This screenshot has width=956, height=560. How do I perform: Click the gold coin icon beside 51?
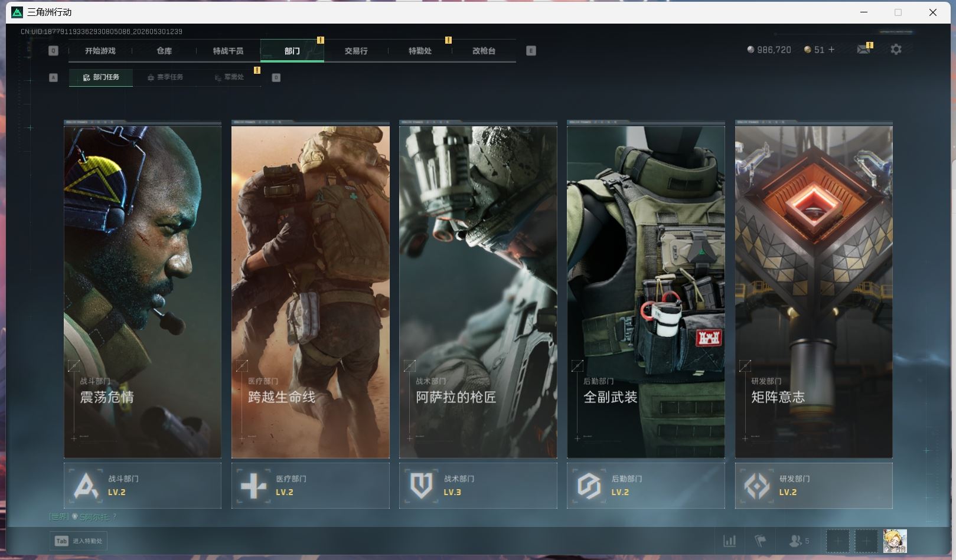point(807,50)
